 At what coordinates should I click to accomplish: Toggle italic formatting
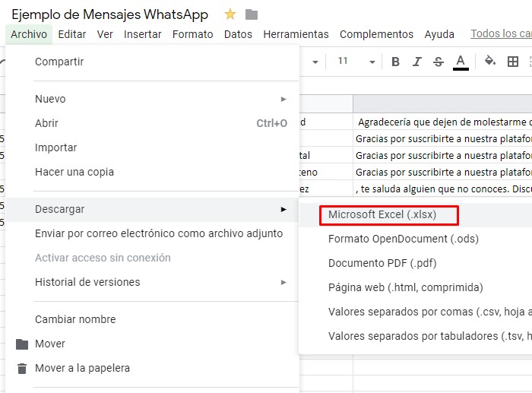tap(416, 62)
